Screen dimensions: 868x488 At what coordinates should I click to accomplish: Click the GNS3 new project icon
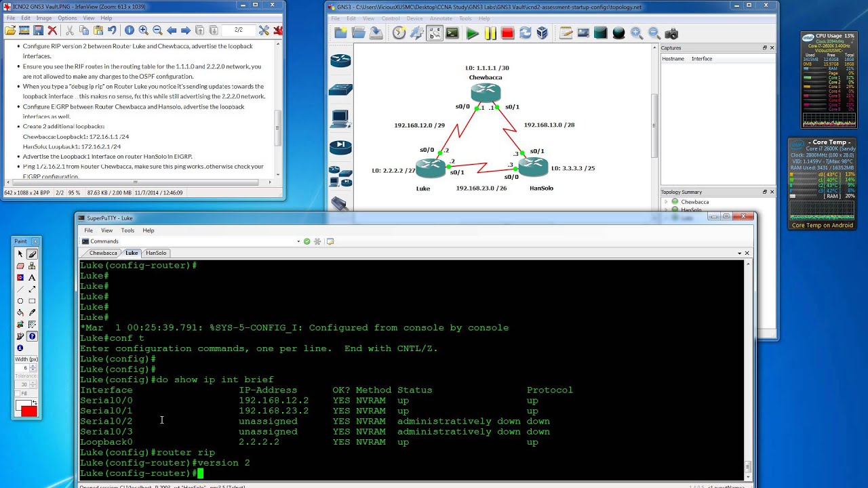[340, 33]
